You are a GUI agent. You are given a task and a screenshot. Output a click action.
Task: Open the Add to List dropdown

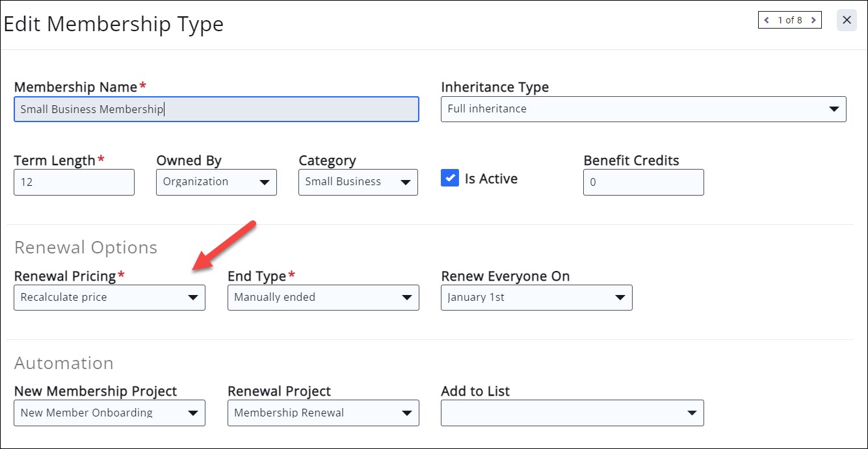tap(572, 413)
